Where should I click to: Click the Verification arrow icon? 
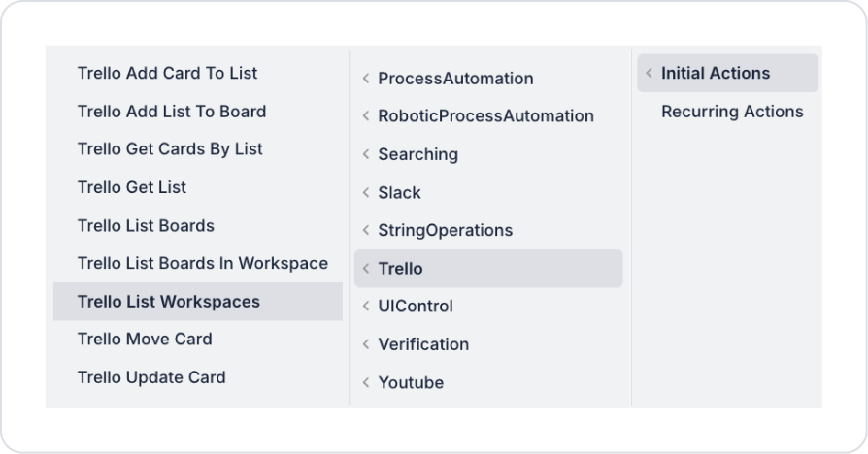(366, 344)
